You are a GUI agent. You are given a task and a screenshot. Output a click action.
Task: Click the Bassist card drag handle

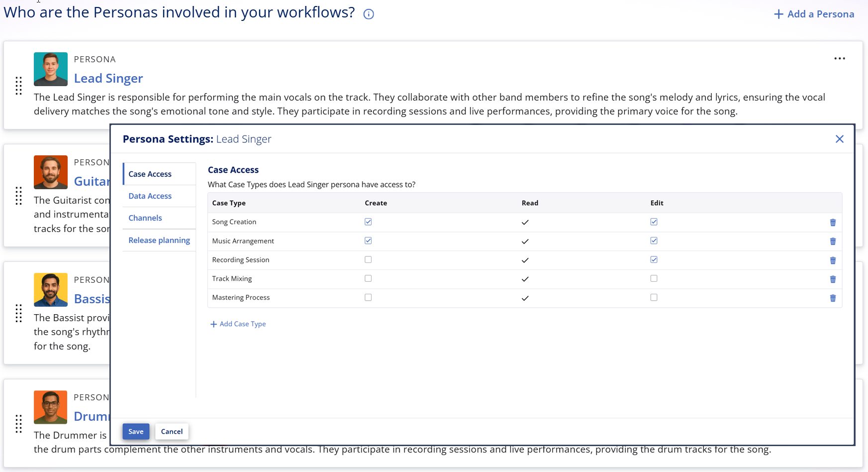point(19,313)
